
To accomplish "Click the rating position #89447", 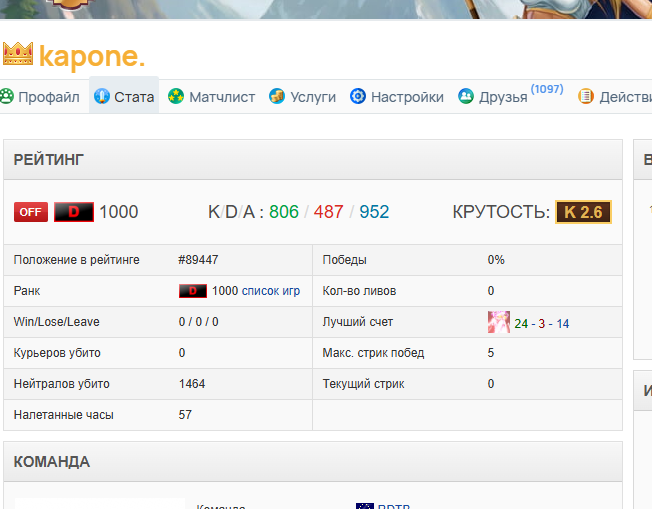I will (x=198, y=260).
